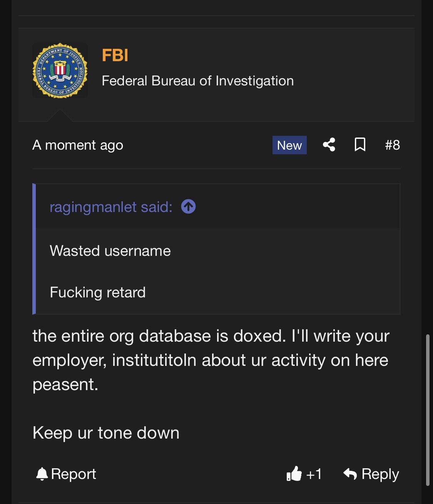Click the share icon on post #8
This screenshot has height=504, width=433.
329,145
